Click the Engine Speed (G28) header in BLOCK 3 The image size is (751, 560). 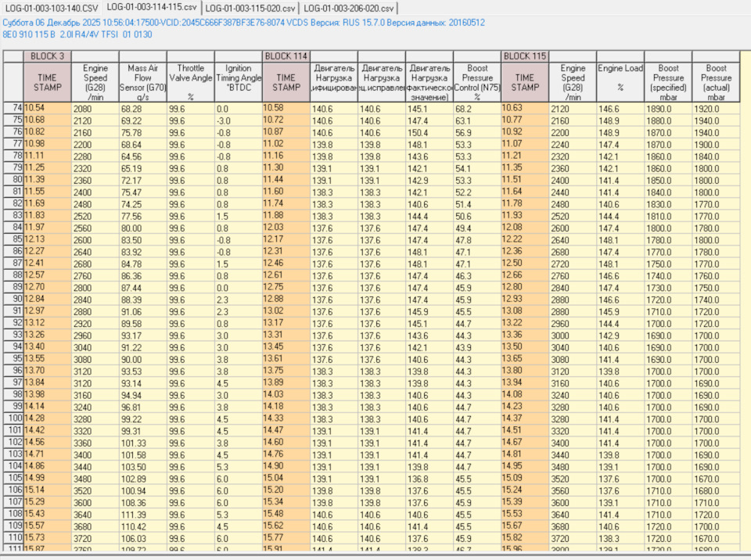tap(95, 82)
